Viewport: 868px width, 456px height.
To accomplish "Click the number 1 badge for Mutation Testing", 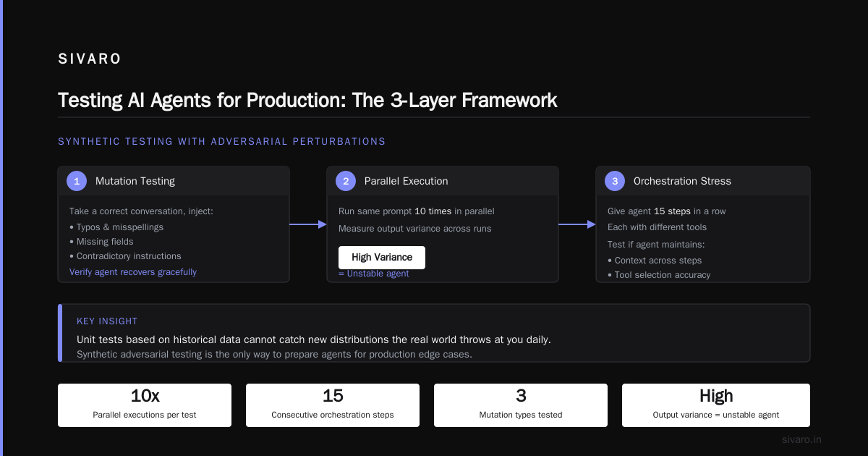I will pos(77,181).
